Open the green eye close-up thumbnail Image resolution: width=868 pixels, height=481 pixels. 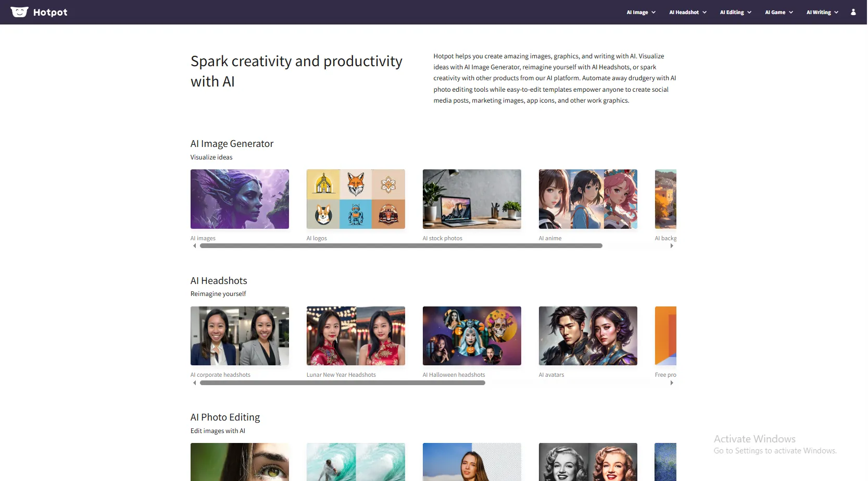pyautogui.click(x=240, y=462)
